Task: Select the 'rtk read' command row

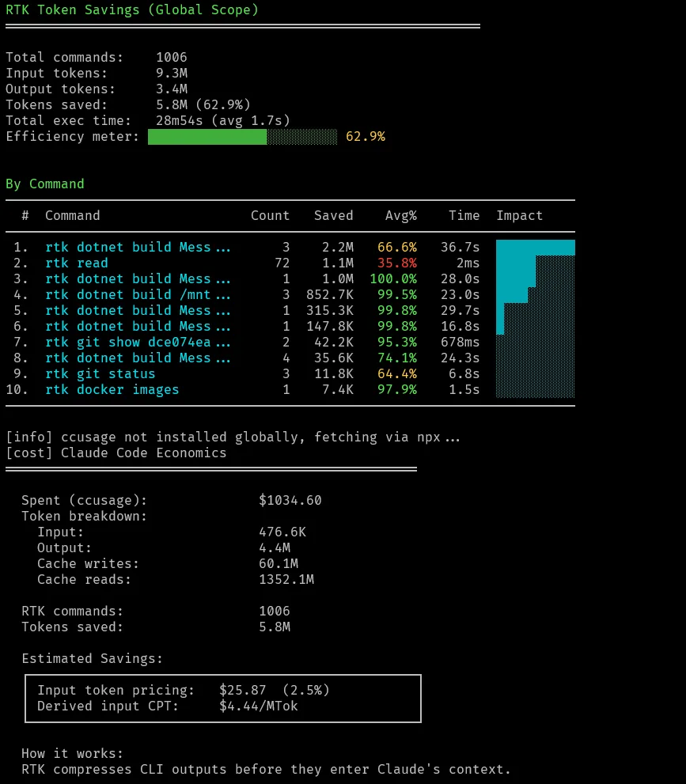Action: [x=76, y=263]
